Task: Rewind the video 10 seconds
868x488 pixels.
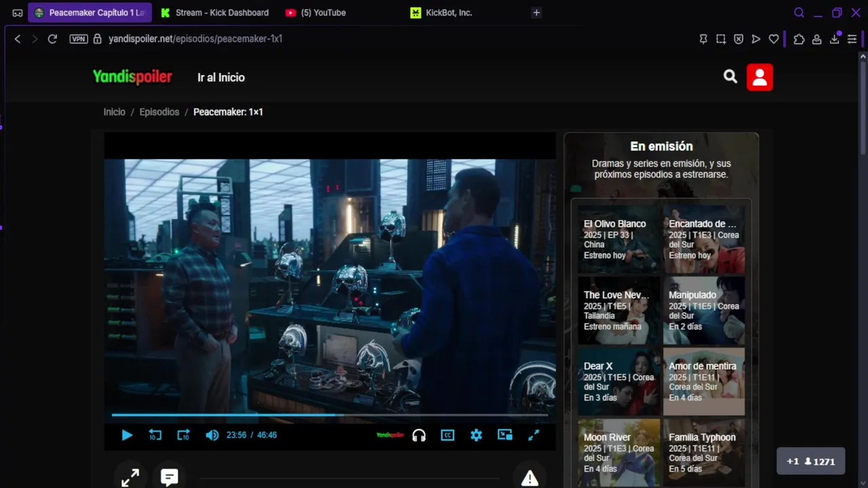Action: pyautogui.click(x=155, y=435)
